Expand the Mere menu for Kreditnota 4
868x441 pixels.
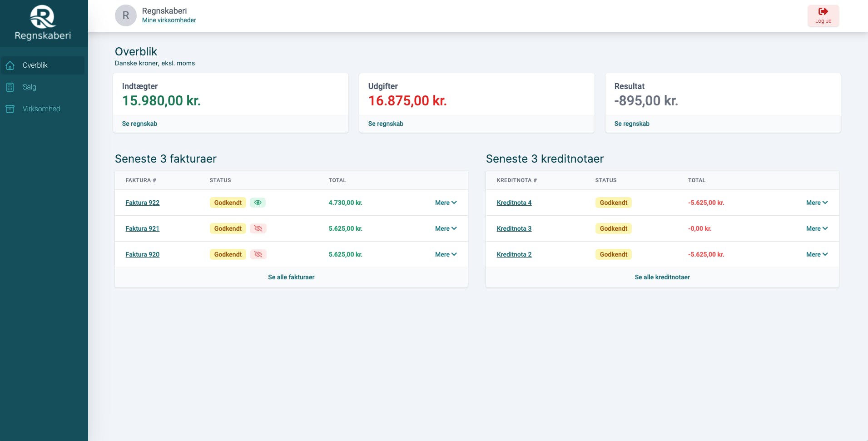tap(817, 203)
